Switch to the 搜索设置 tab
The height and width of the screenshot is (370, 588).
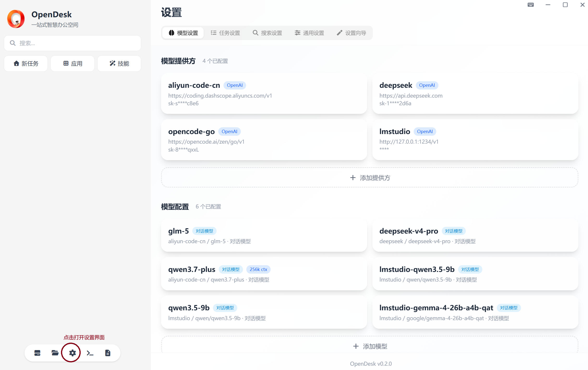click(x=267, y=33)
